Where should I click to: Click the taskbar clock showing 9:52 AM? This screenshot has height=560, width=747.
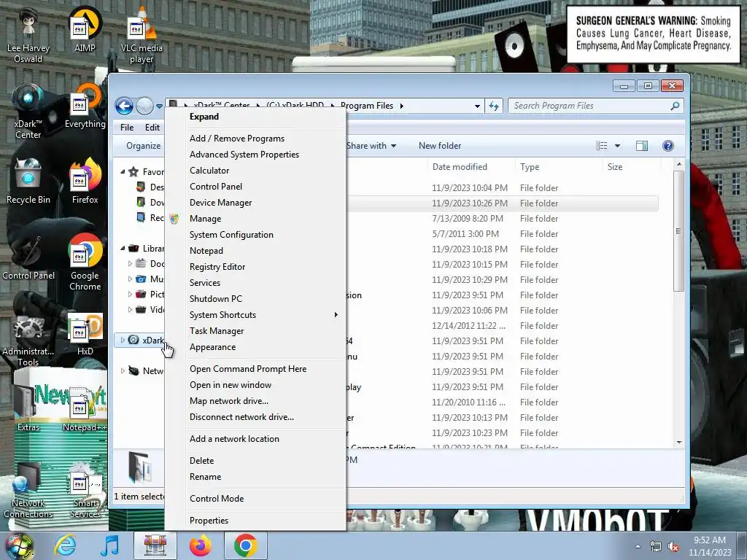click(x=709, y=546)
